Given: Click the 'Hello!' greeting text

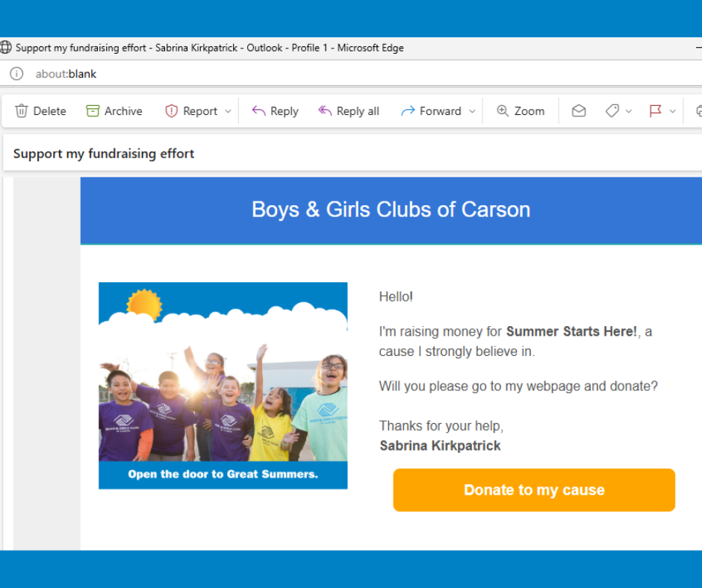Looking at the screenshot, I should click(x=396, y=296).
